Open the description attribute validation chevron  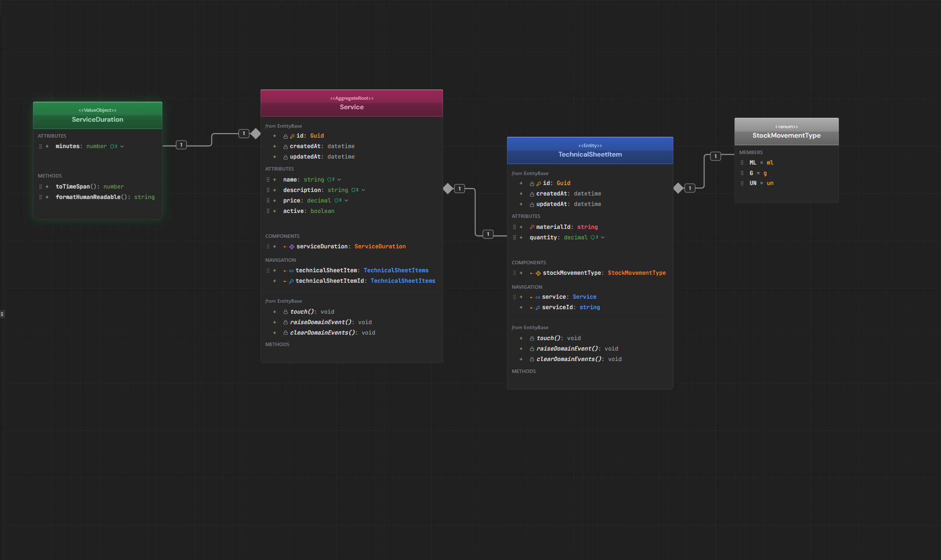click(x=363, y=190)
